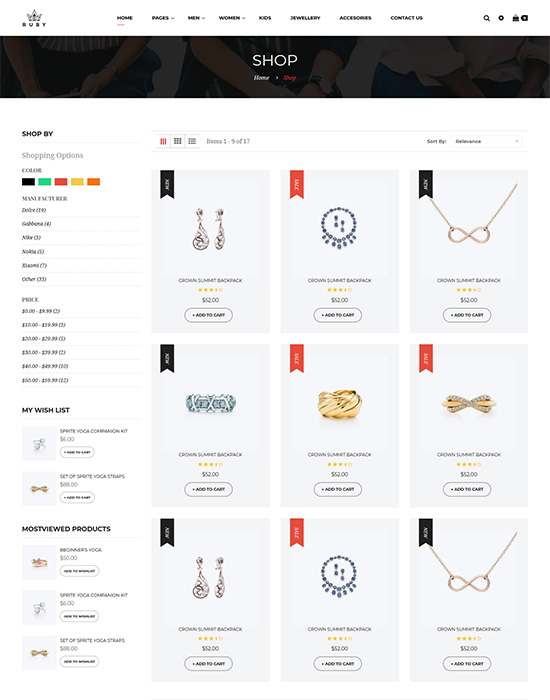Open the shopping cart bag icon
550x700 pixels.
pos(520,18)
